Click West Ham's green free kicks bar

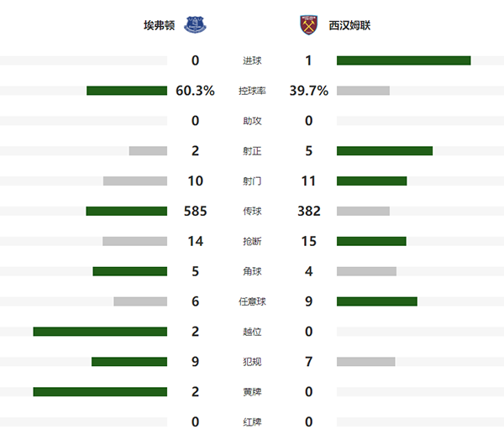377,301
